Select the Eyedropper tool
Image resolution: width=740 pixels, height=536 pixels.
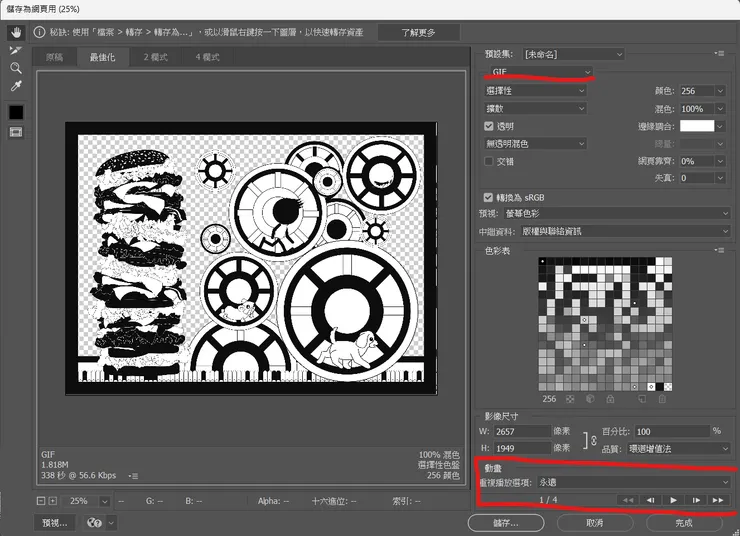pyautogui.click(x=16, y=86)
